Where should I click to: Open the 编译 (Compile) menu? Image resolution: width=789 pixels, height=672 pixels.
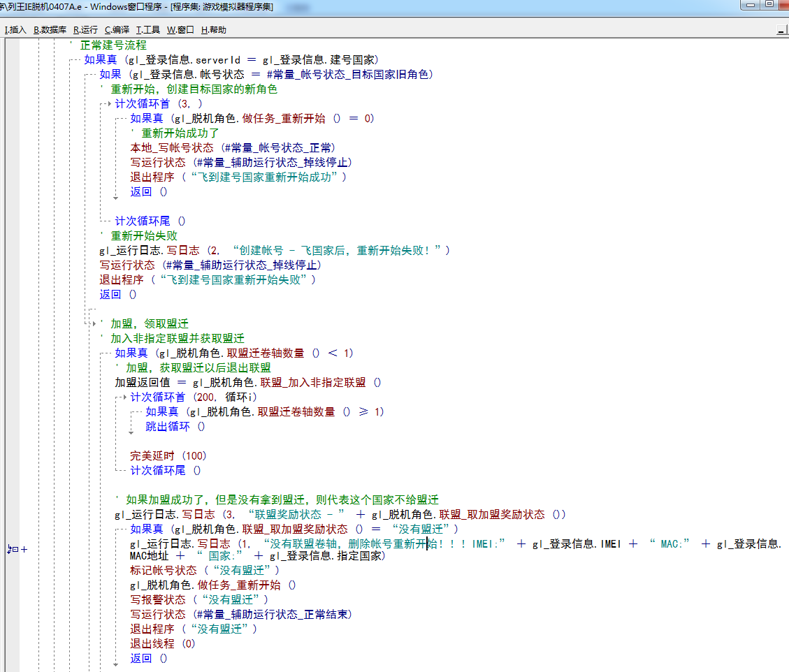pyautogui.click(x=117, y=30)
